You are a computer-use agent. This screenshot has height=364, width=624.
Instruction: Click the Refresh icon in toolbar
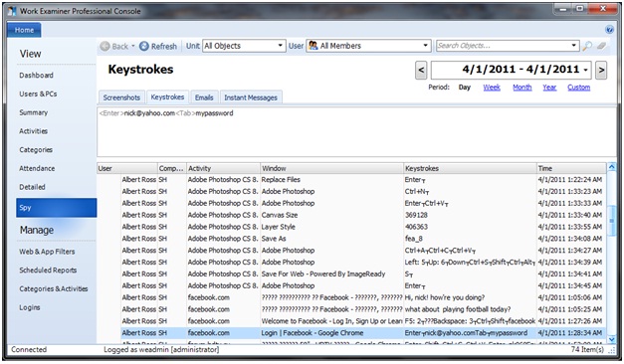(x=143, y=46)
